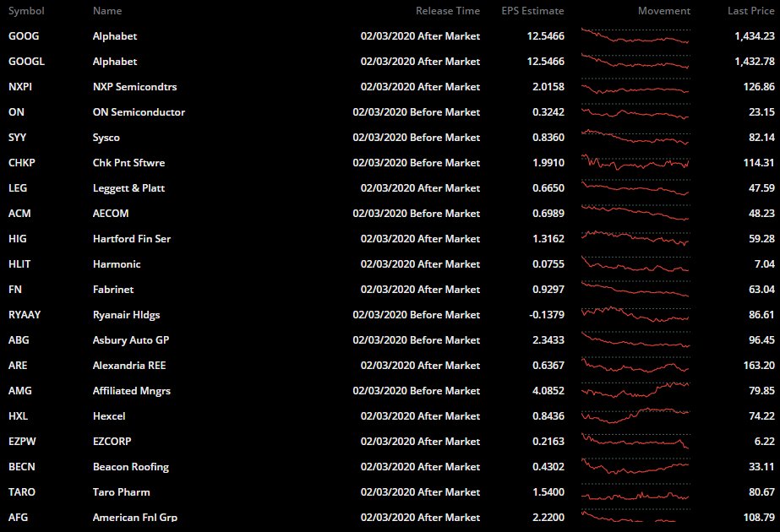
Task: Open the Ryanair Hldgs name
Action: tap(127, 315)
